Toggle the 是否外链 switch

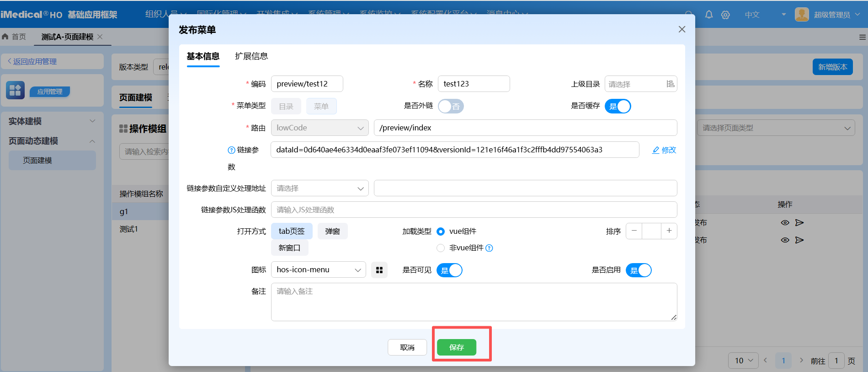click(451, 106)
